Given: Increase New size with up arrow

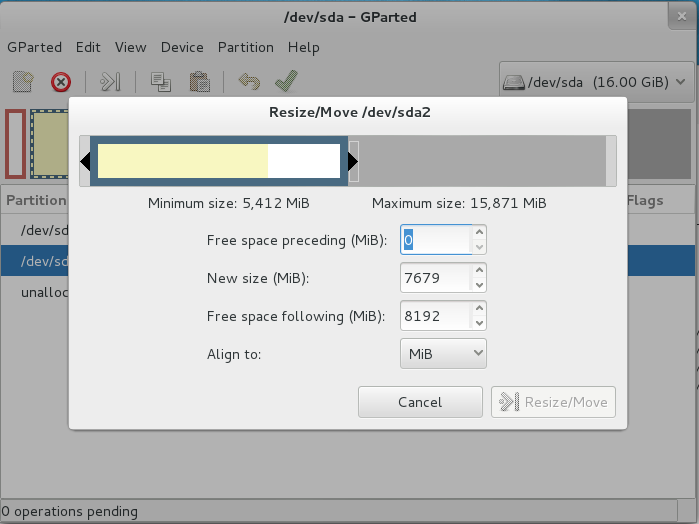Looking at the screenshot, I should (x=479, y=270).
